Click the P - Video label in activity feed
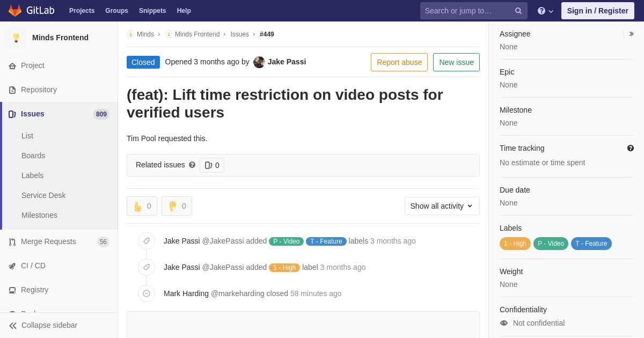Image resolution: width=644 pixels, height=338 pixels. (286, 241)
